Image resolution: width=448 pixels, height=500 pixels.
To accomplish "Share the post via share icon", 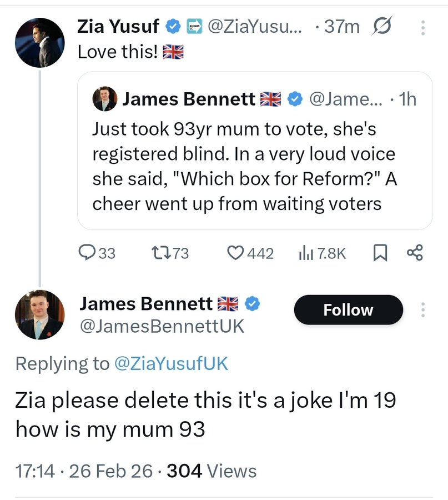I will [x=415, y=253].
